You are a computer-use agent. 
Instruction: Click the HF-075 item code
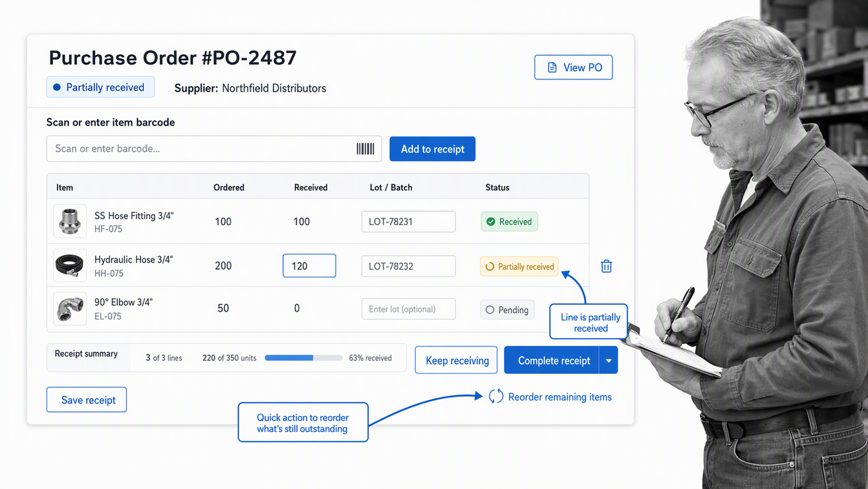coord(108,229)
